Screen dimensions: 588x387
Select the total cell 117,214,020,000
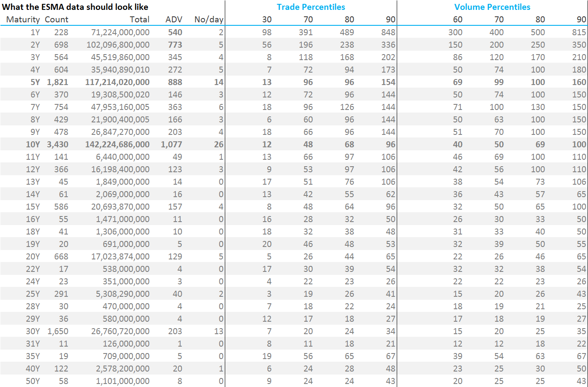tap(117, 82)
